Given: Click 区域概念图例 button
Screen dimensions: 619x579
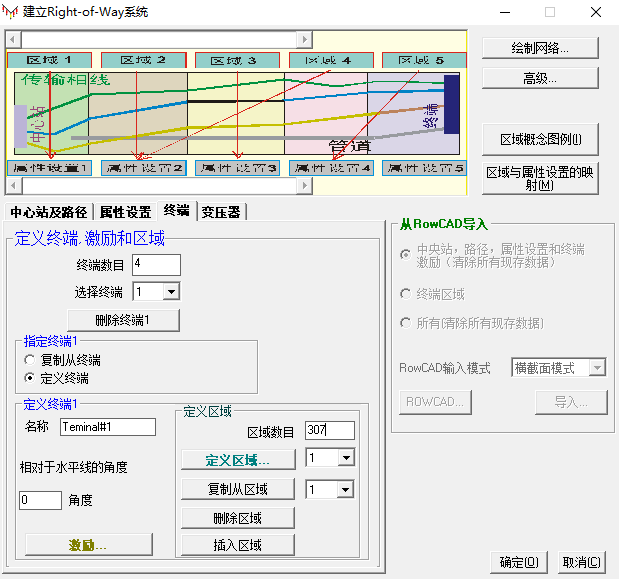Looking at the screenshot, I should (x=540, y=139).
